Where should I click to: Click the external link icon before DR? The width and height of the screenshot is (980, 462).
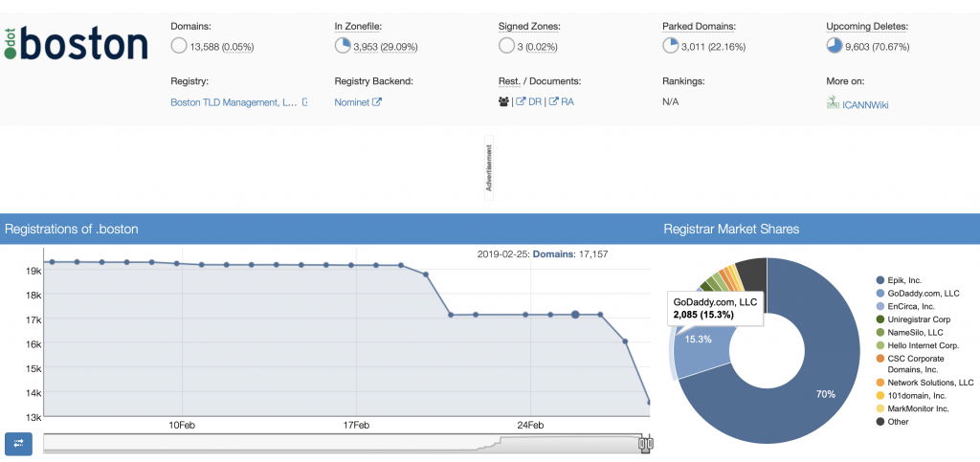tap(521, 101)
